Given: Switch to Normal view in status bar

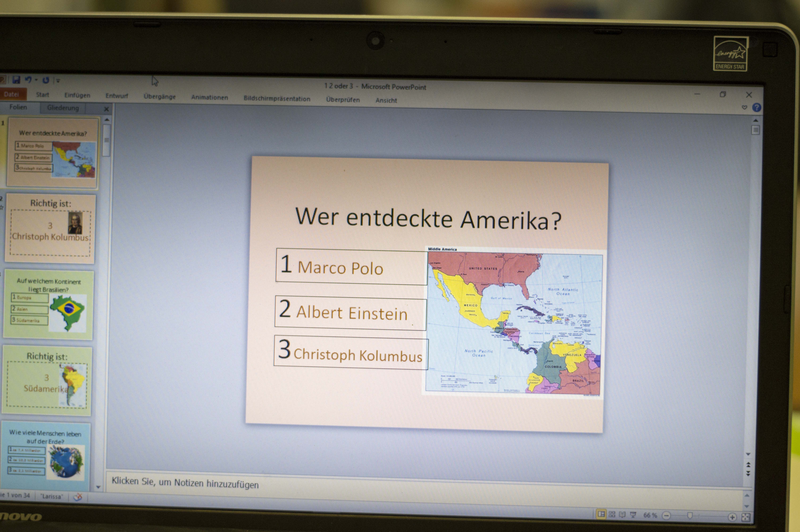Looking at the screenshot, I should 601,514.
